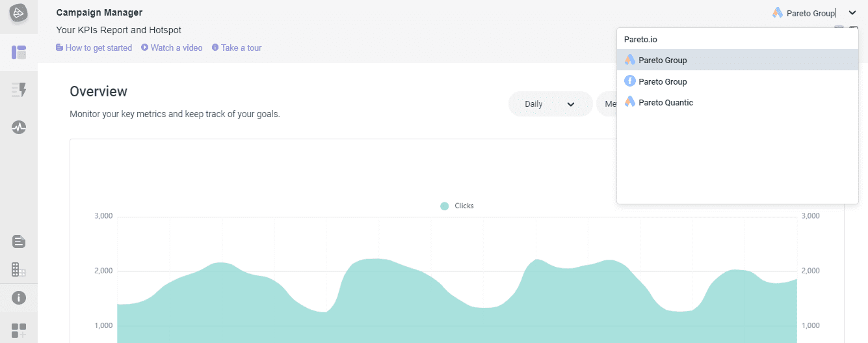This screenshot has width=868, height=343.
Task: Open the document reports sidebar icon
Action: (x=19, y=242)
